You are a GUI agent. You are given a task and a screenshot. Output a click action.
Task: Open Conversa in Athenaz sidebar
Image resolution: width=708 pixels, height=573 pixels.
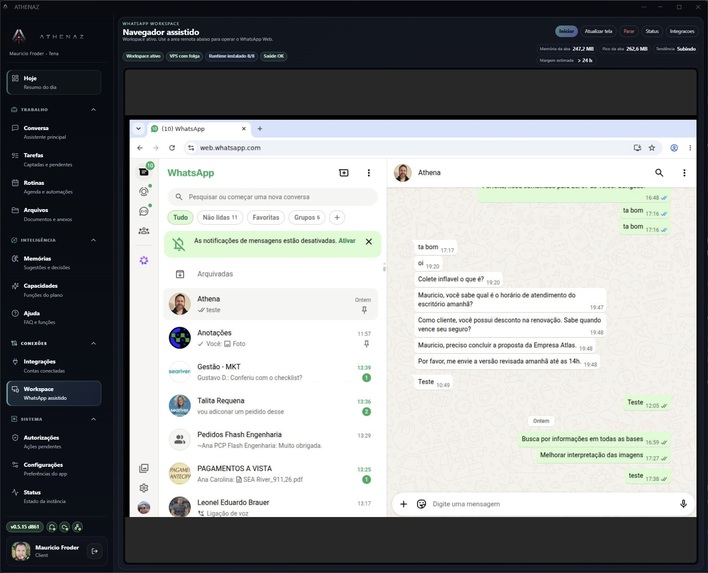[x=54, y=132]
